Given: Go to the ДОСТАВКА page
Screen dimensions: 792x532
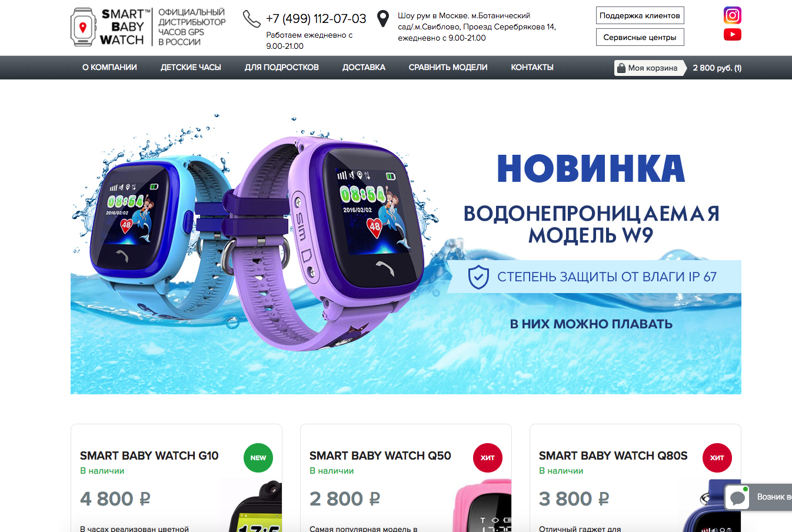Looking at the screenshot, I should pos(364,68).
